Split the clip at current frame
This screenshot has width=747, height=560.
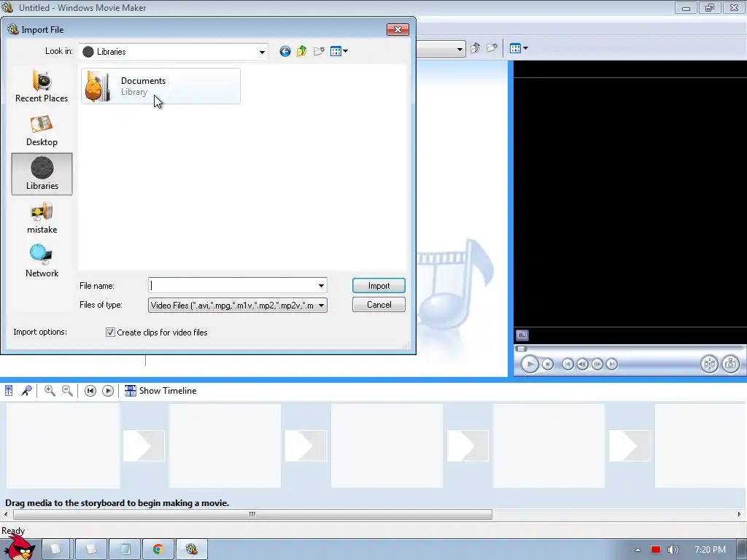709,365
